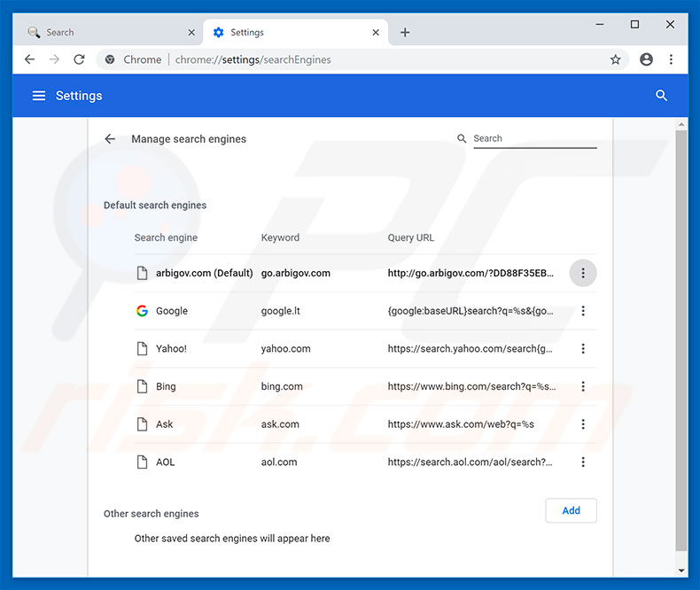
Task: Open the Settings hamburger menu
Action: click(x=39, y=96)
